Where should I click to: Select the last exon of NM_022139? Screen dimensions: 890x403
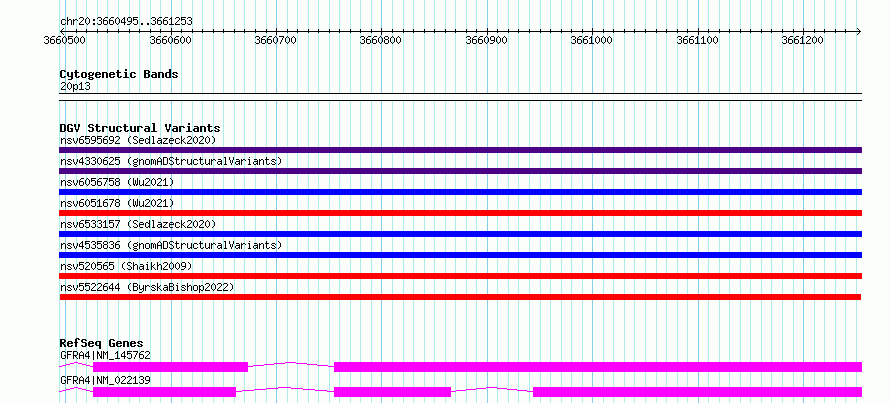click(698, 392)
